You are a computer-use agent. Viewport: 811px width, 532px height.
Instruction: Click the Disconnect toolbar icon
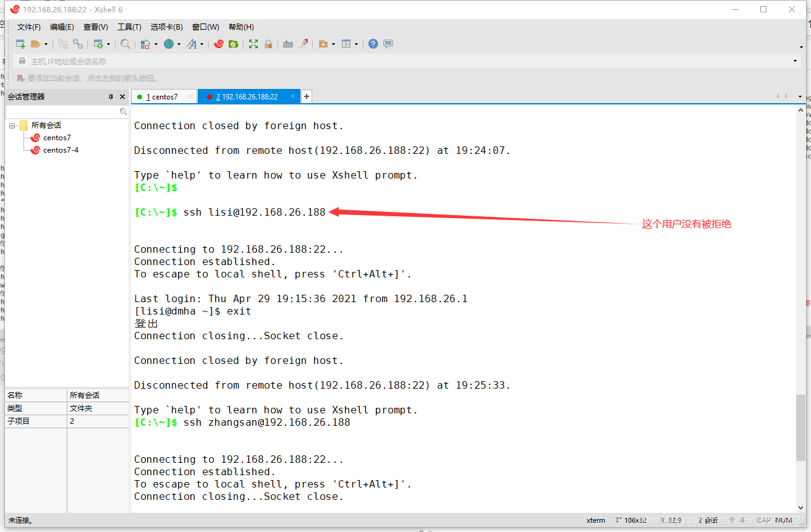[x=62, y=44]
